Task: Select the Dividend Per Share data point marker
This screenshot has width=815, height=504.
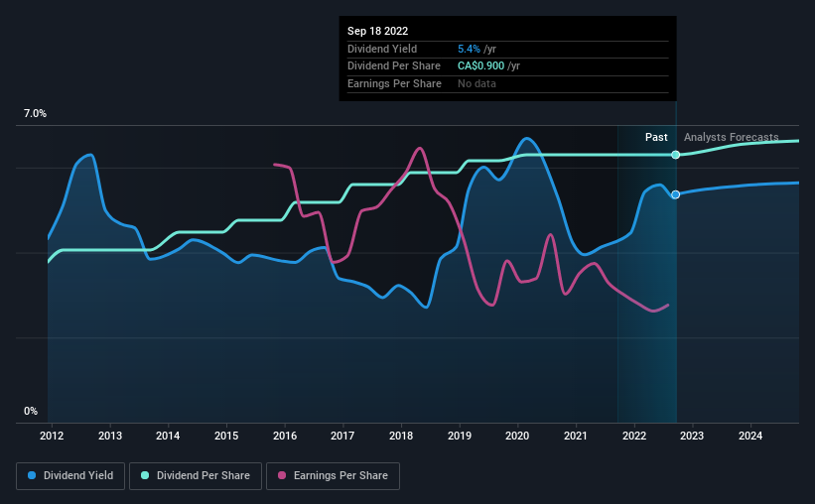Action: [675, 155]
